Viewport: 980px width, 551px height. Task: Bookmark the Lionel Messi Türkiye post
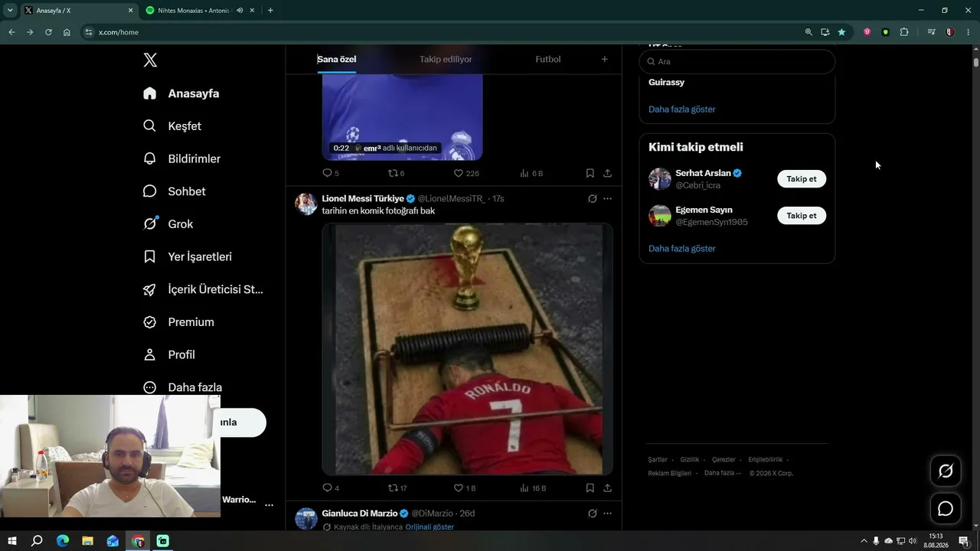590,487
